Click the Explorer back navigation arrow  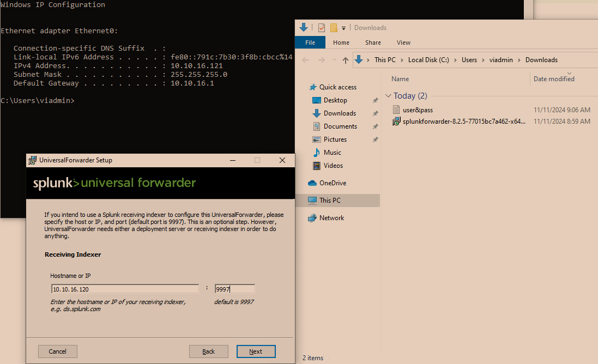click(305, 60)
